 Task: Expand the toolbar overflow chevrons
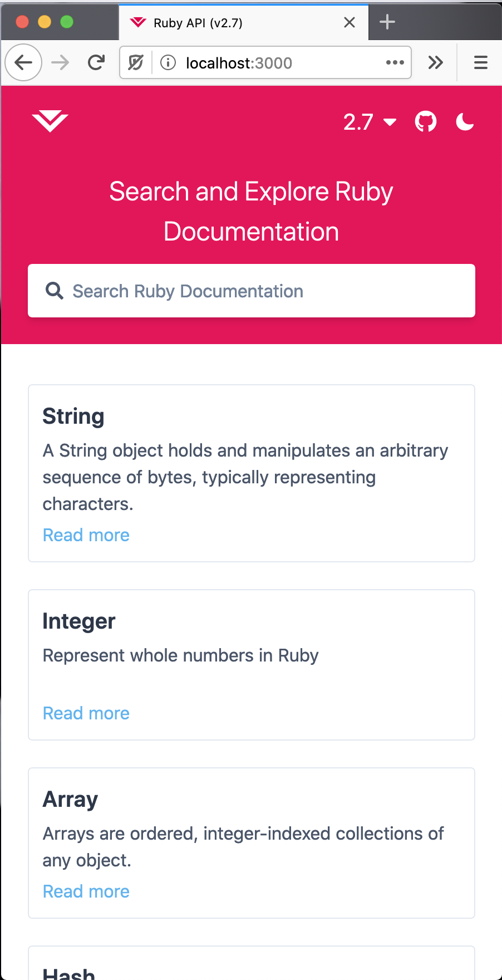pyautogui.click(x=436, y=62)
